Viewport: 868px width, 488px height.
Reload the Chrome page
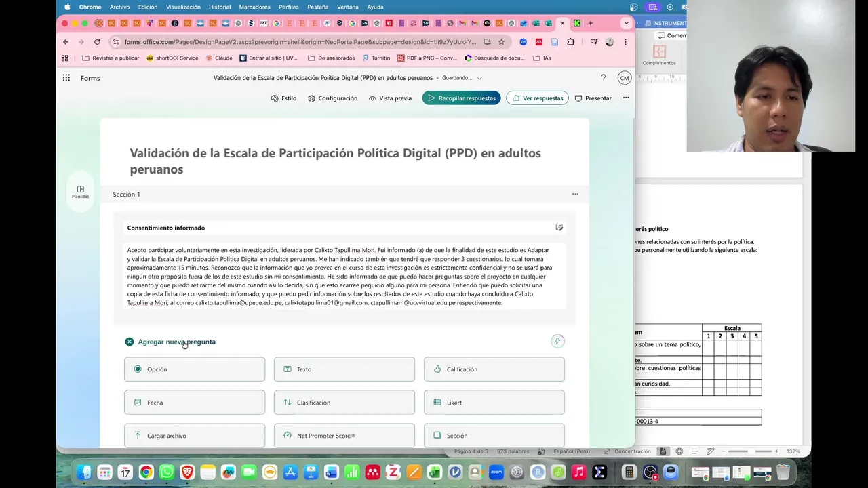97,42
